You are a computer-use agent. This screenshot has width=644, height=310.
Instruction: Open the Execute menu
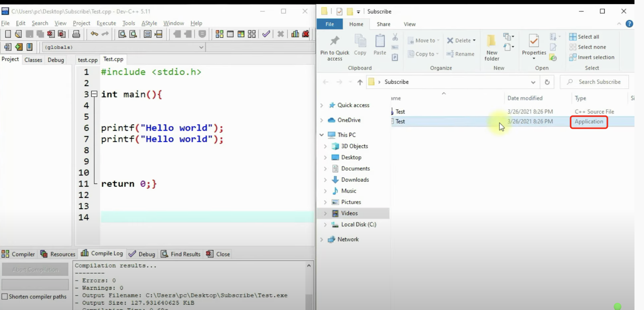click(x=106, y=23)
